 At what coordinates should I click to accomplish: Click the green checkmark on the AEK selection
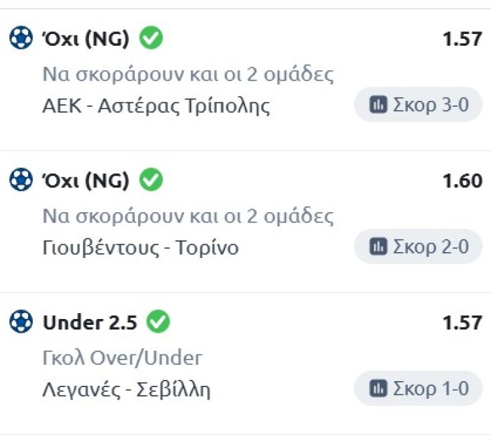152,39
